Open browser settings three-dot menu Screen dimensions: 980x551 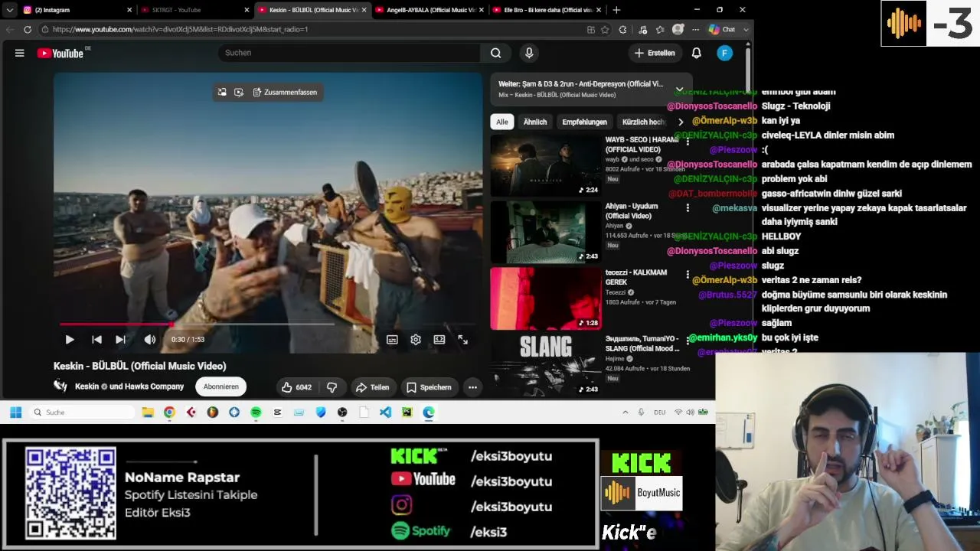click(695, 29)
